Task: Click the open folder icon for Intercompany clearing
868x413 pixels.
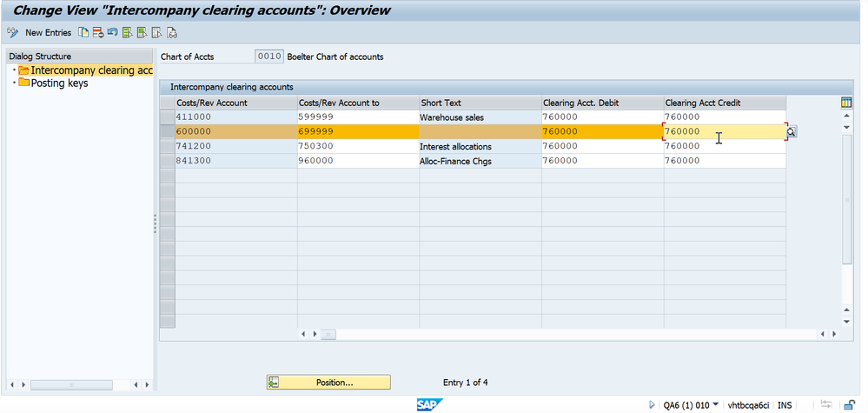Action: tap(23, 70)
